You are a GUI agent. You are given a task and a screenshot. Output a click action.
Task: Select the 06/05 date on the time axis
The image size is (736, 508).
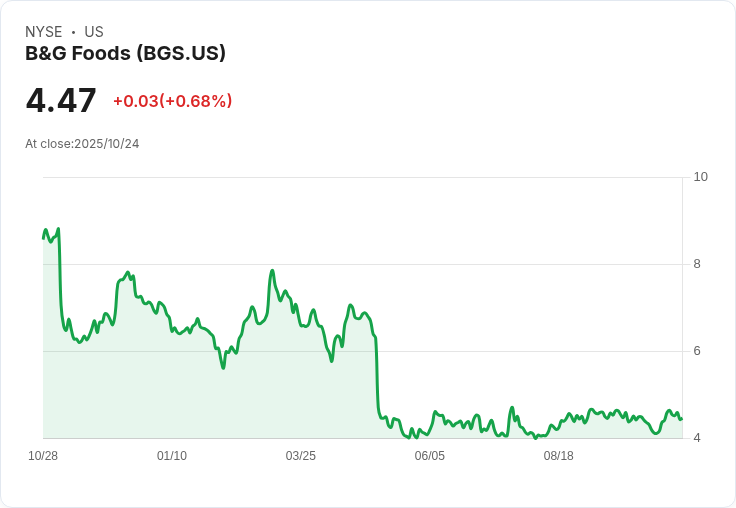click(x=429, y=456)
